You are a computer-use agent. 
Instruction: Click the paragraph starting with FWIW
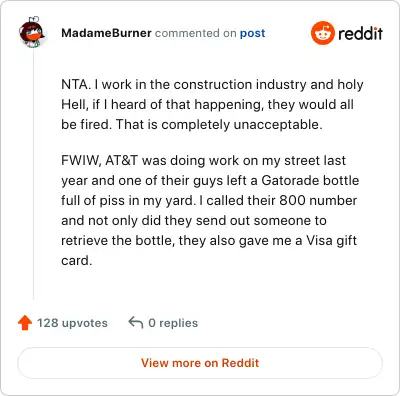point(210,211)
